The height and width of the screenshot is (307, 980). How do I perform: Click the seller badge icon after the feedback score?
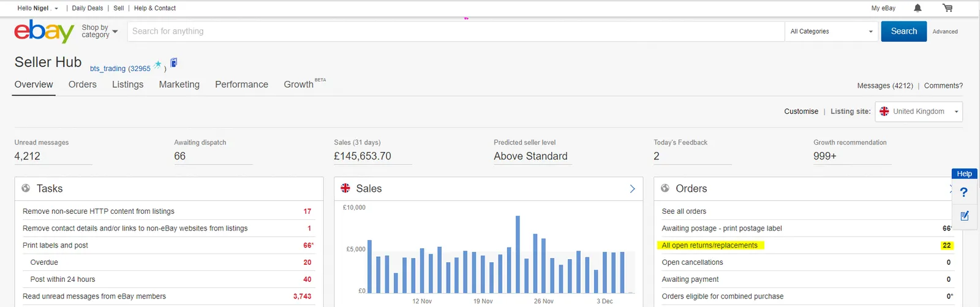174,63
